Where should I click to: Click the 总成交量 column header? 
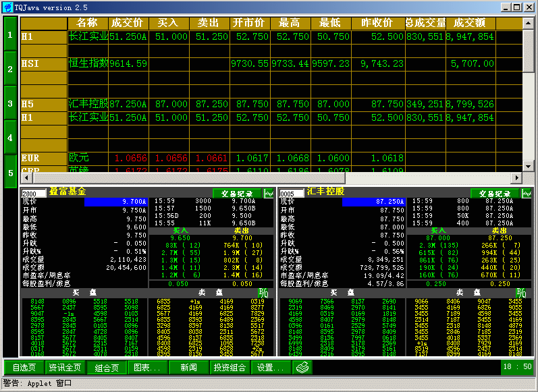425,23
